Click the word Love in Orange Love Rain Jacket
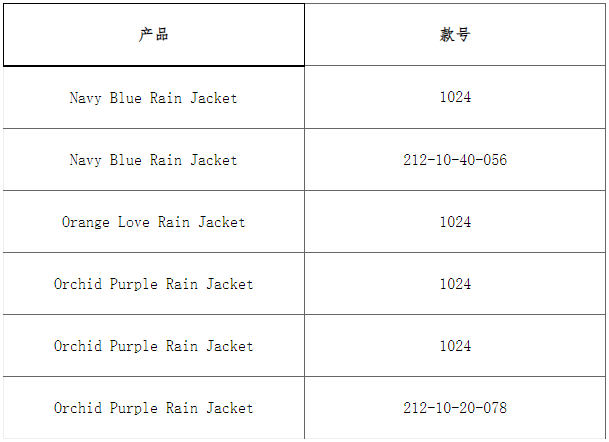The width and height of the screenshot is (609, 442). tap(134, 222)
